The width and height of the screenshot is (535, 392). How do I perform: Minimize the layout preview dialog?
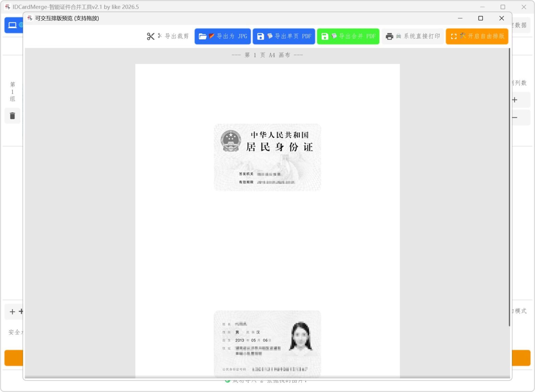[x=460, y=18]
